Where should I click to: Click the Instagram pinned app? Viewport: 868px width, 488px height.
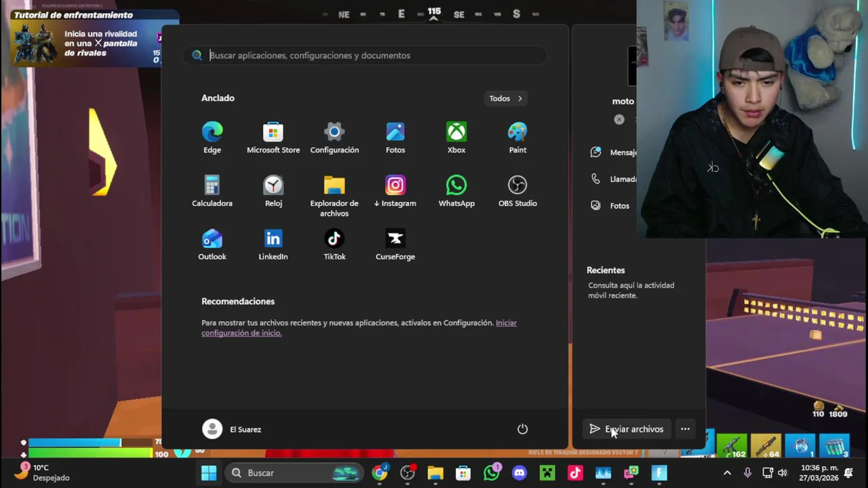(395, 191)
